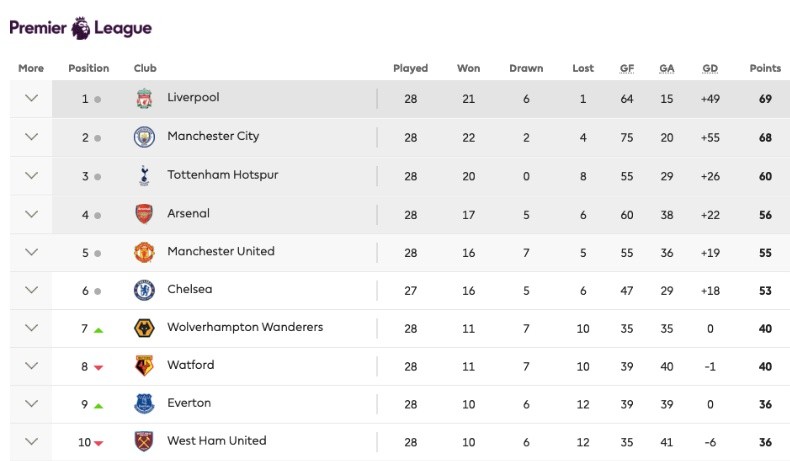Screen dimensions: 790x461
Task: Click the Liverpool club crest
Action: tap(144, 99)
